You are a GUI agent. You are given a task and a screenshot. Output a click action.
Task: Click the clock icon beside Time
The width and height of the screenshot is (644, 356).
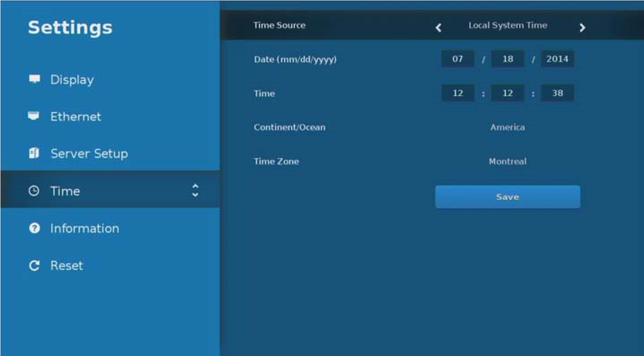[x=34, y=191]
